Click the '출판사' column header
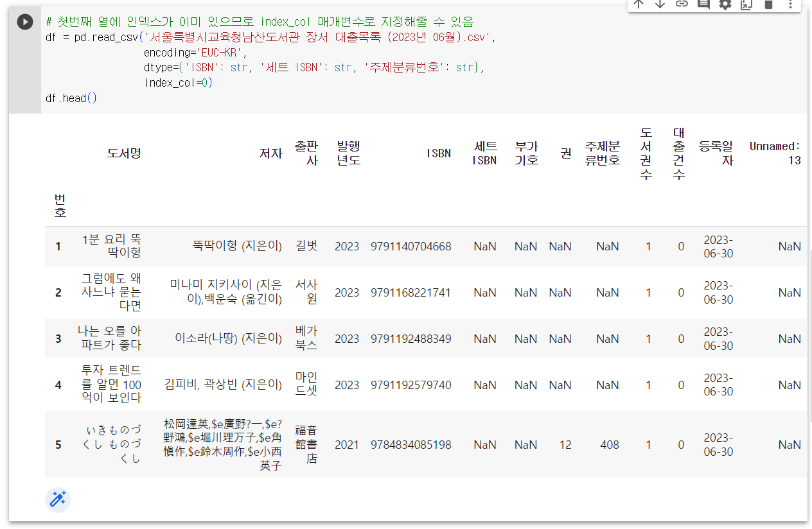Viewport: 812px width, 529px height. 306,153
